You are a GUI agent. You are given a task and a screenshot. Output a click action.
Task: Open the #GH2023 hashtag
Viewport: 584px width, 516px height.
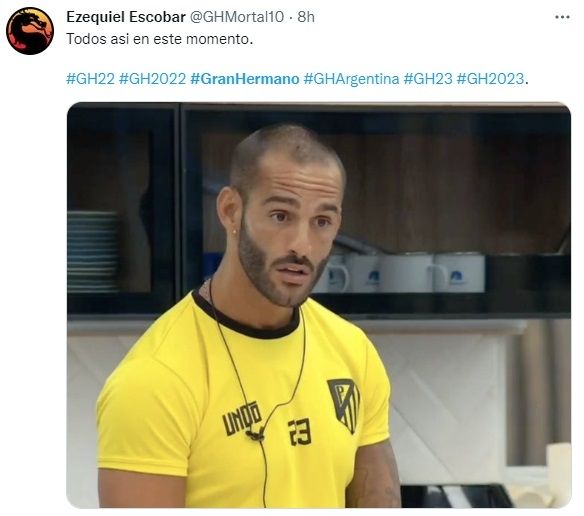tap(490, 79)
